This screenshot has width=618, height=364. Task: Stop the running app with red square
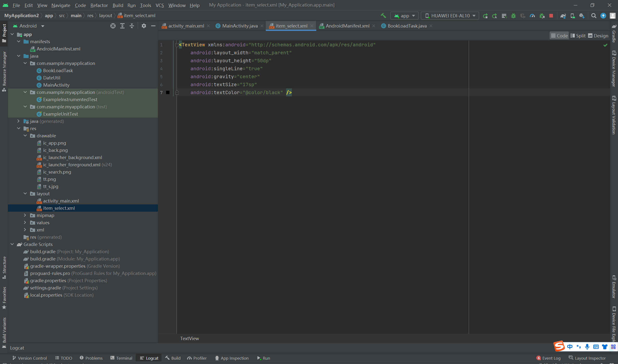click(551, 16)
